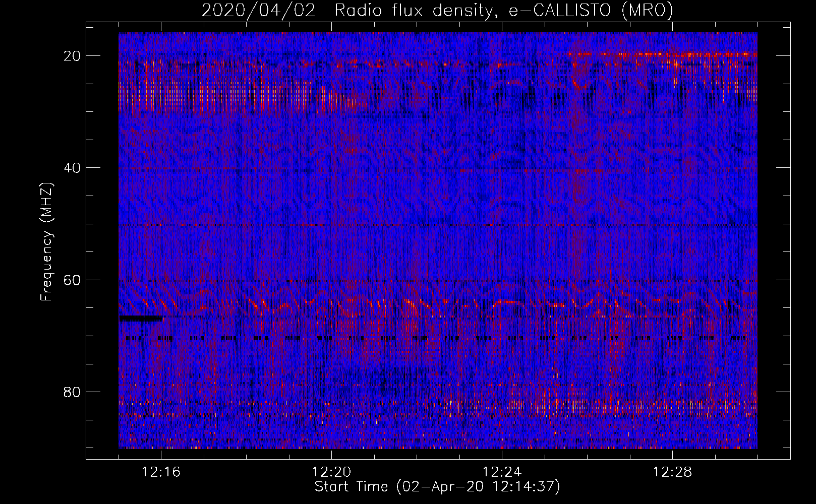Click the 20 MHz frequency tick label
816x504 pixels.
(x=72, y=56)
